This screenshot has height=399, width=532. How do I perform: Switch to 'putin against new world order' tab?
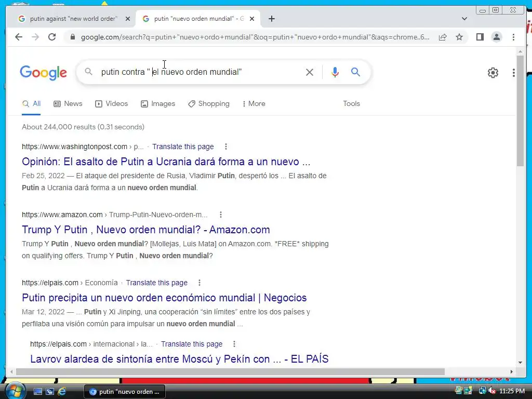coord(73,19)
